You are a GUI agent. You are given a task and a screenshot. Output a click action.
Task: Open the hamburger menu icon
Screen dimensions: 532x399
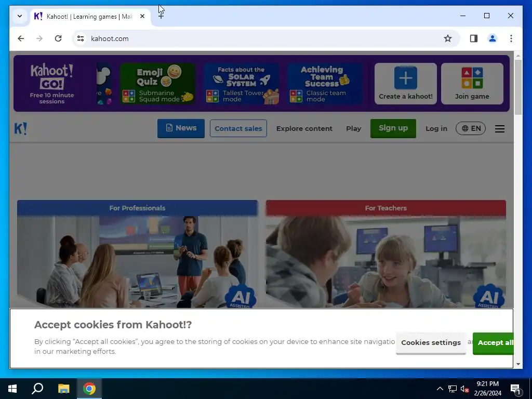tap(499, 129)
